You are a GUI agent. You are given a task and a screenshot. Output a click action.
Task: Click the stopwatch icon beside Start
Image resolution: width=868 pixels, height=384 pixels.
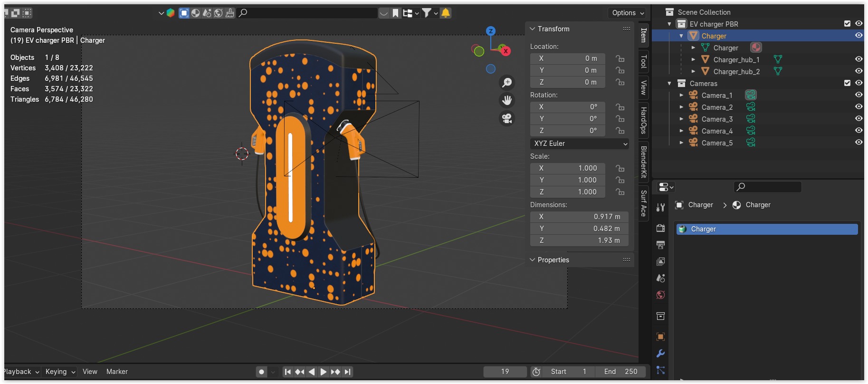(536, 372)
